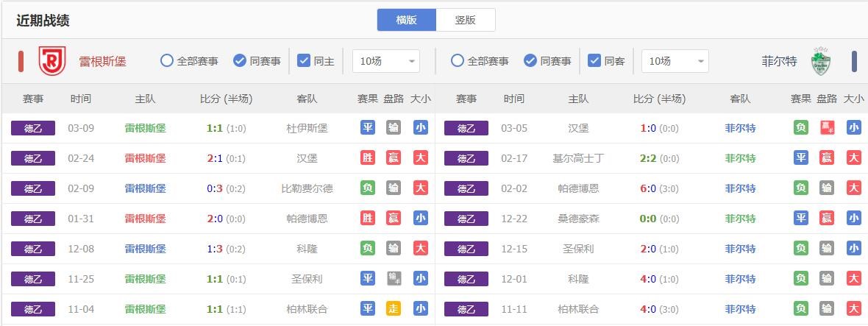The height and width of the screenshot is (326, 868).
Task: Click the 胜 result badge for 02-24 Regensburg match
Action: [368, 158]
